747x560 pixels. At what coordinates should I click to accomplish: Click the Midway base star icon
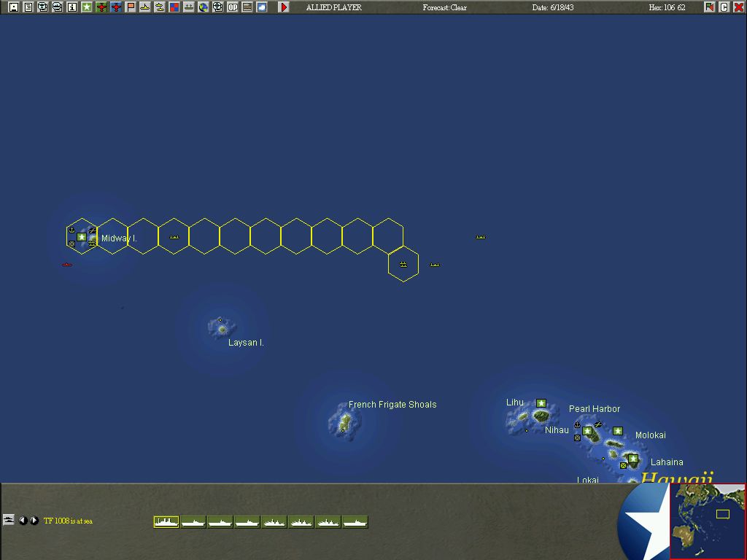pos(82,237)
